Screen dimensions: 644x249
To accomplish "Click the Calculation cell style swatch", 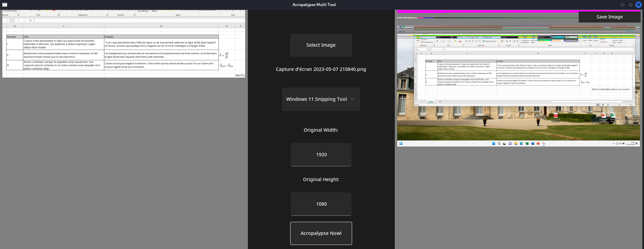I will pyautogui.click(x=556, y=41).
